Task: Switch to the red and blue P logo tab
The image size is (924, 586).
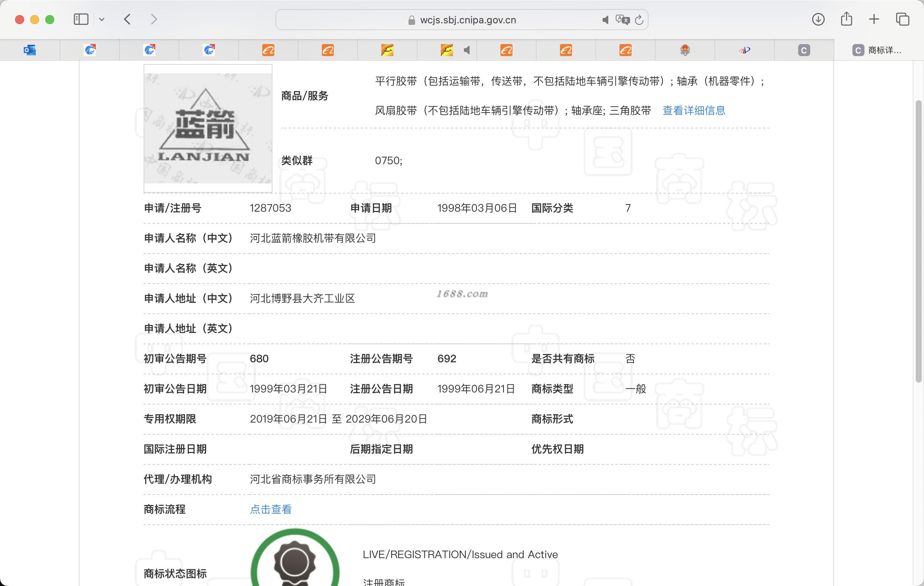Action: [x=744, y=50]
